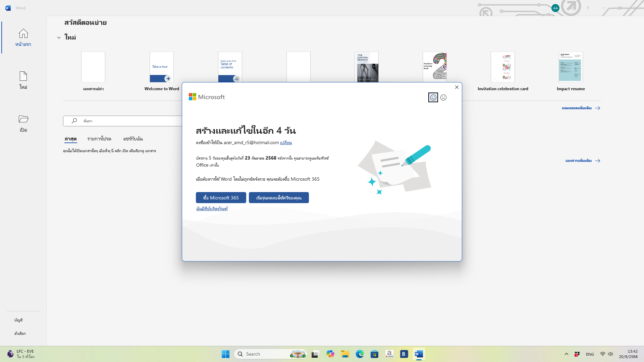Open the 'I have a product key' link

(x=212, y=208)
